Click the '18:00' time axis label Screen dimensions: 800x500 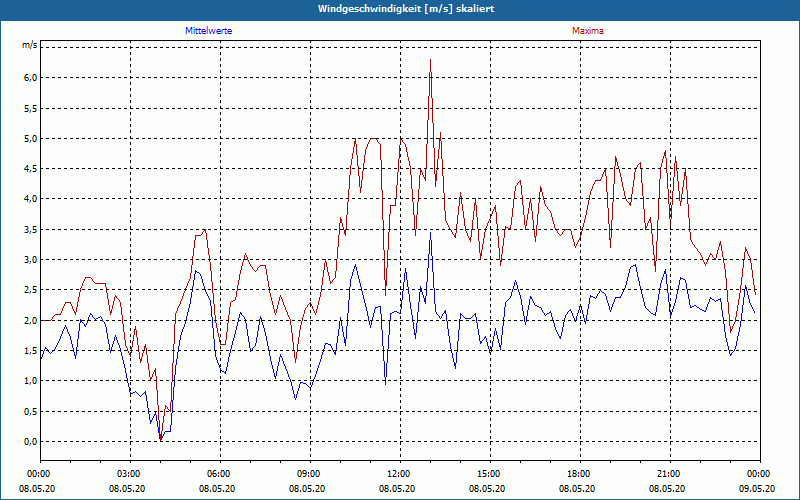click(x=580, y=474)
